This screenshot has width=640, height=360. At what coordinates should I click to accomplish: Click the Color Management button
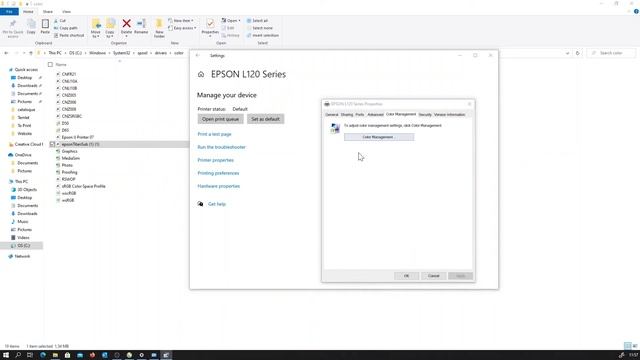point(379,137)
